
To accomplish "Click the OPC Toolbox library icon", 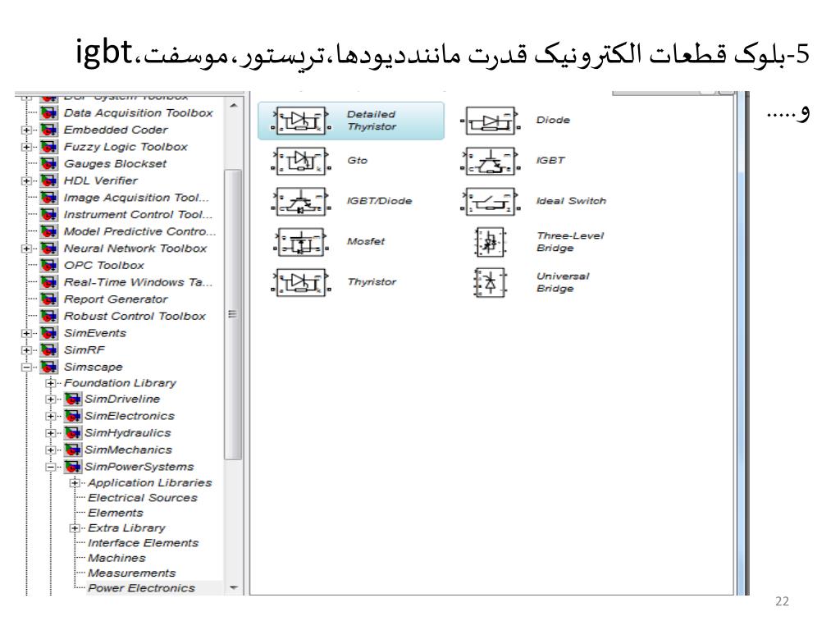I will 48,266.
